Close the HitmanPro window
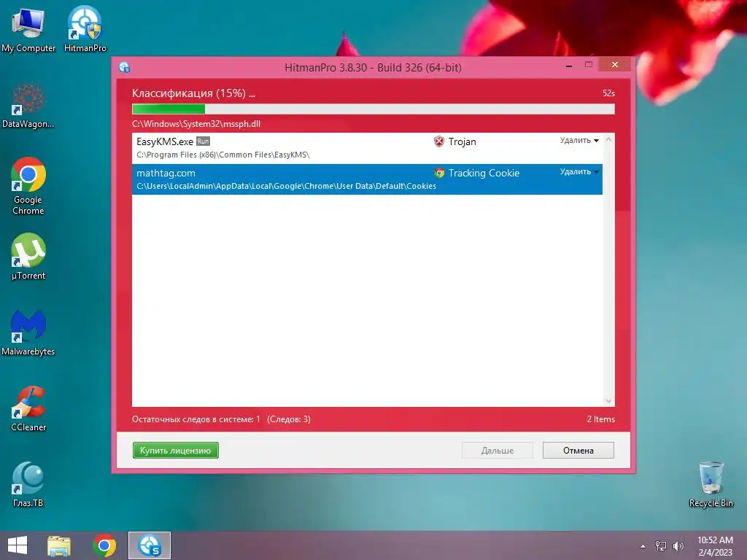The width and height of the screenshot is (747, 560). tap(614, 64)
